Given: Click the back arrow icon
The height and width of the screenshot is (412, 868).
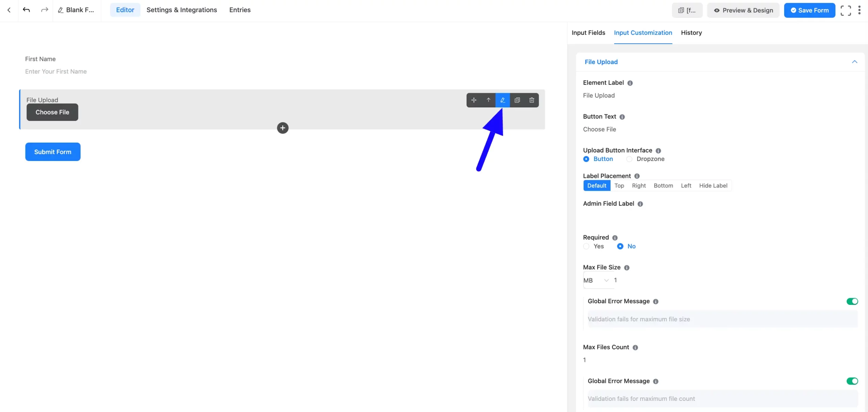Looking at the screenshot, I should pos(9,10).
